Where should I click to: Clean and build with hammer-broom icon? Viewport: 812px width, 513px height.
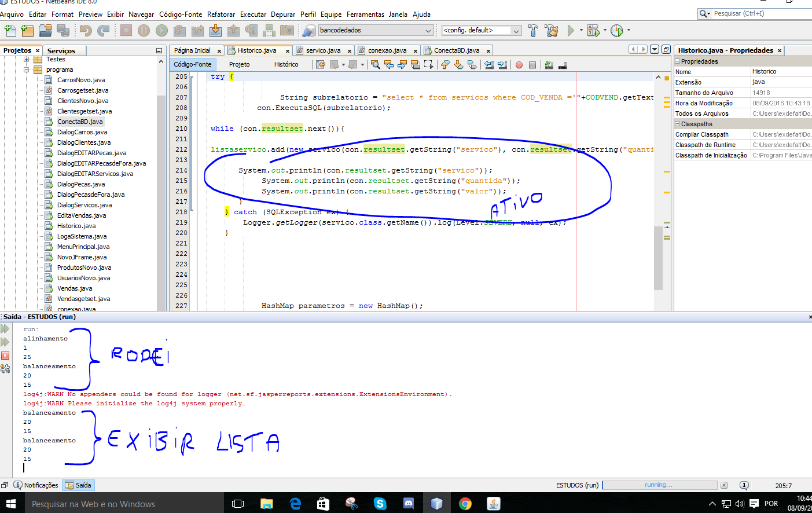coord(552,30)
